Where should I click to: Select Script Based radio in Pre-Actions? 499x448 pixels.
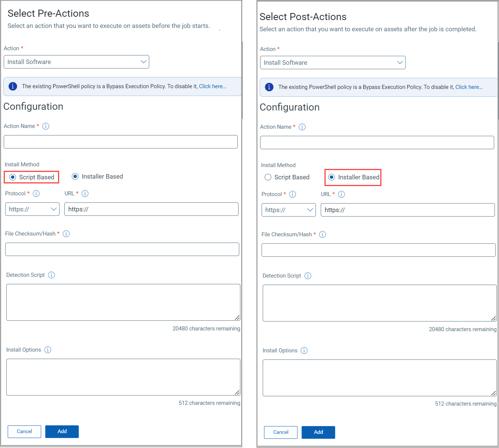click(x=13, y=177)
